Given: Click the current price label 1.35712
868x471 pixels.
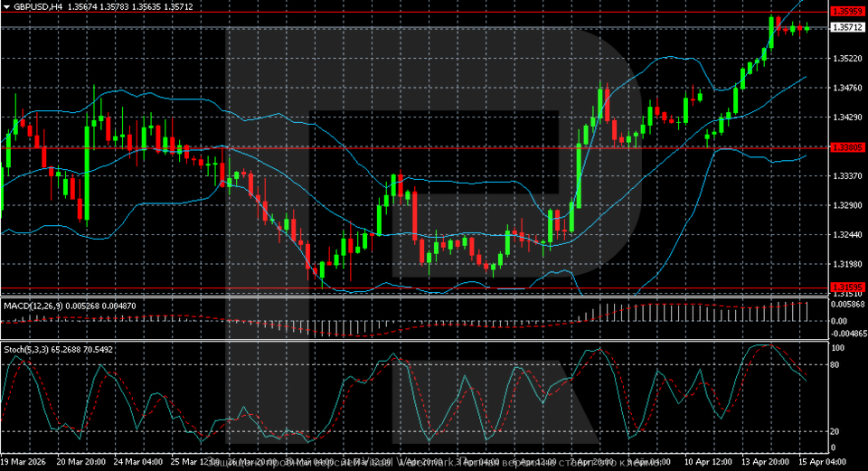Looking at the screenshot, I should pos(844,28).
